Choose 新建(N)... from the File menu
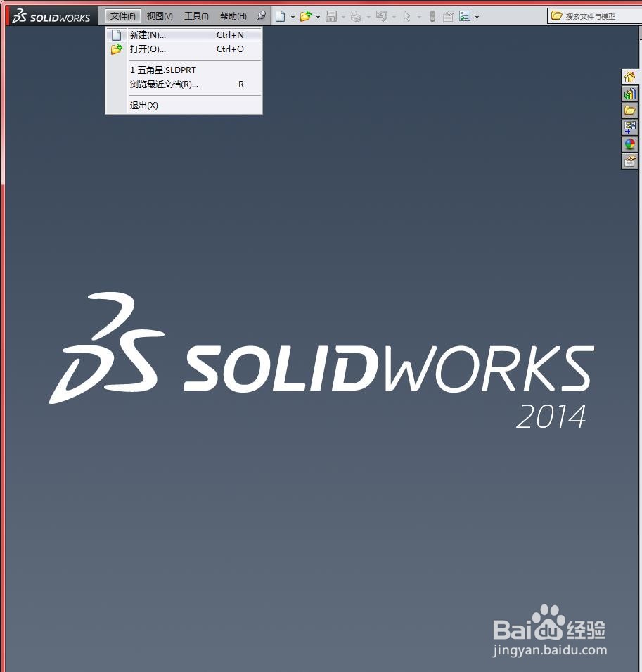This screenshot has width=642, height=672. click(184, 34)
